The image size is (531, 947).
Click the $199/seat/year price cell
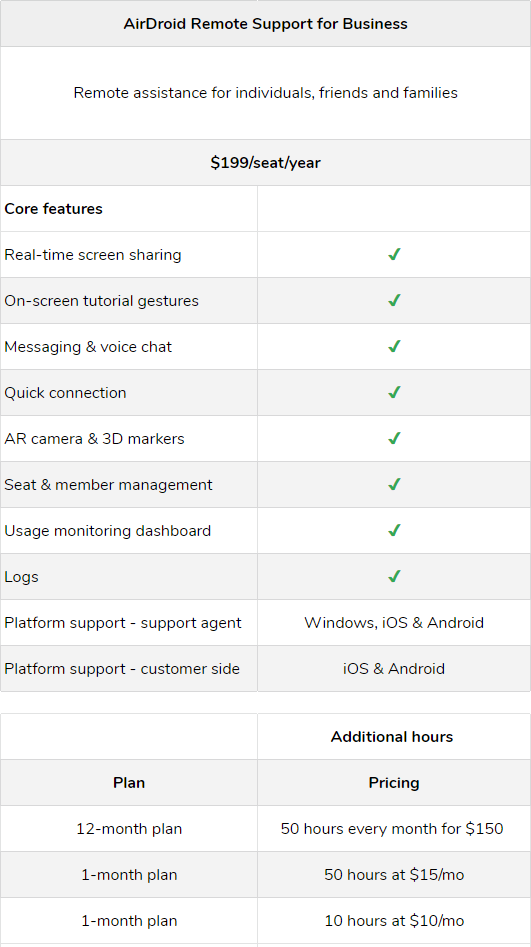tap(265, 162)
